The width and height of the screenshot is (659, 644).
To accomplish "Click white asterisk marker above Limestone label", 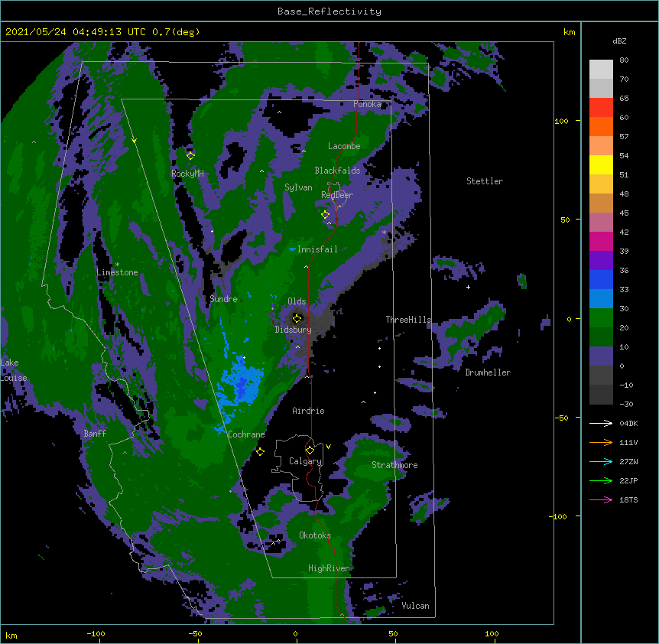I will point(117,265).
